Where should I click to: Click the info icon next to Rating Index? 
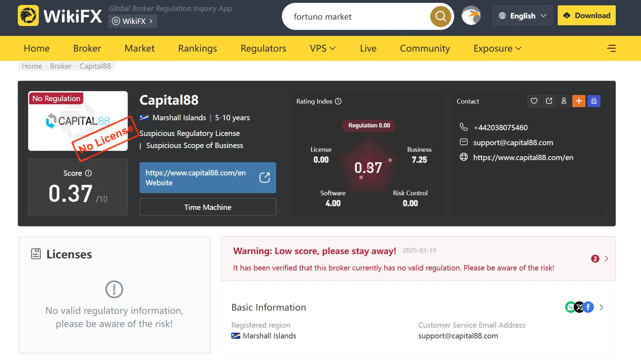[x=338, y=101]
